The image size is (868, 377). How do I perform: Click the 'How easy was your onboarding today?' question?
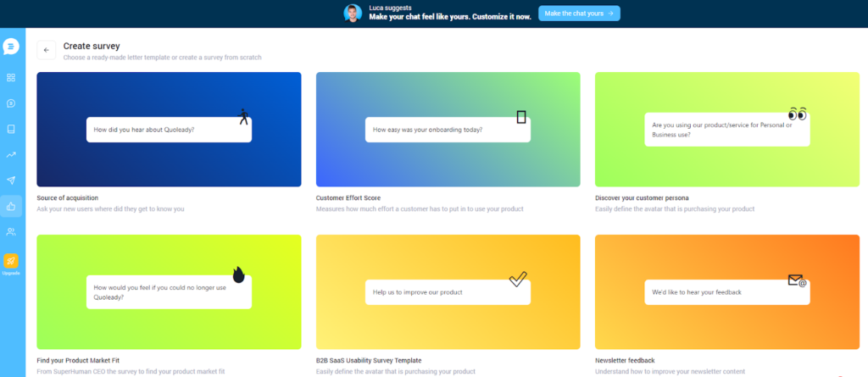point(427,130)
